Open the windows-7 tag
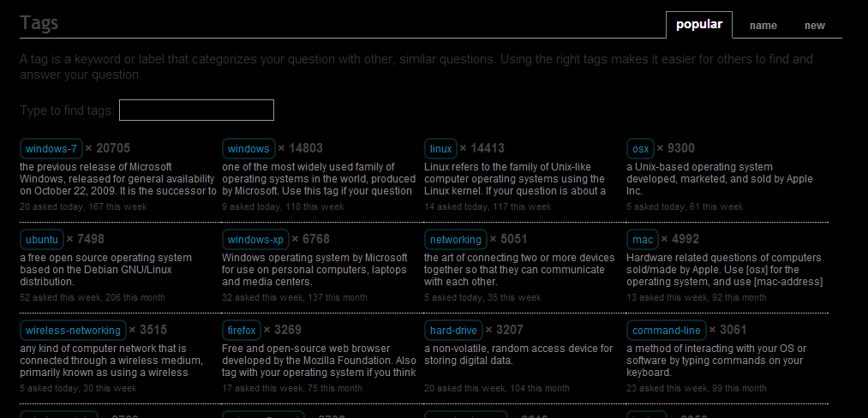 point(51,148)
